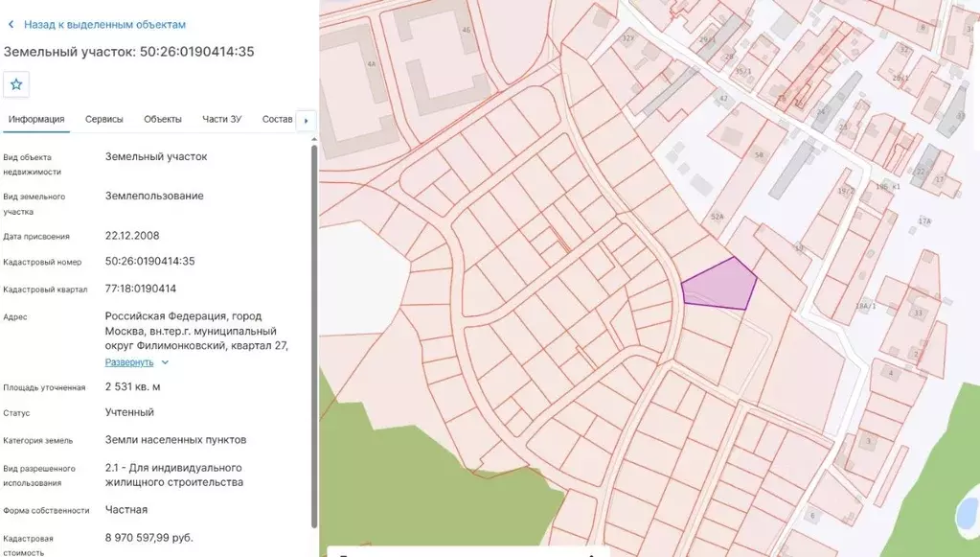
Task: Click cadastral number 50:26:0190414:35 value
Action: [x=150, y=262]
